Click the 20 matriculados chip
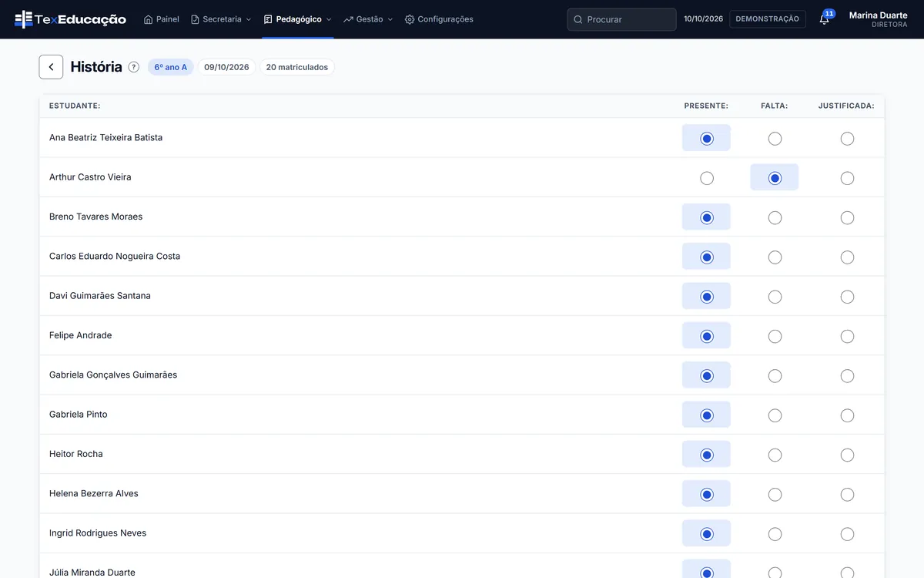Image resolution: width=924 pixels, height=578 pixels. point(297,67)
